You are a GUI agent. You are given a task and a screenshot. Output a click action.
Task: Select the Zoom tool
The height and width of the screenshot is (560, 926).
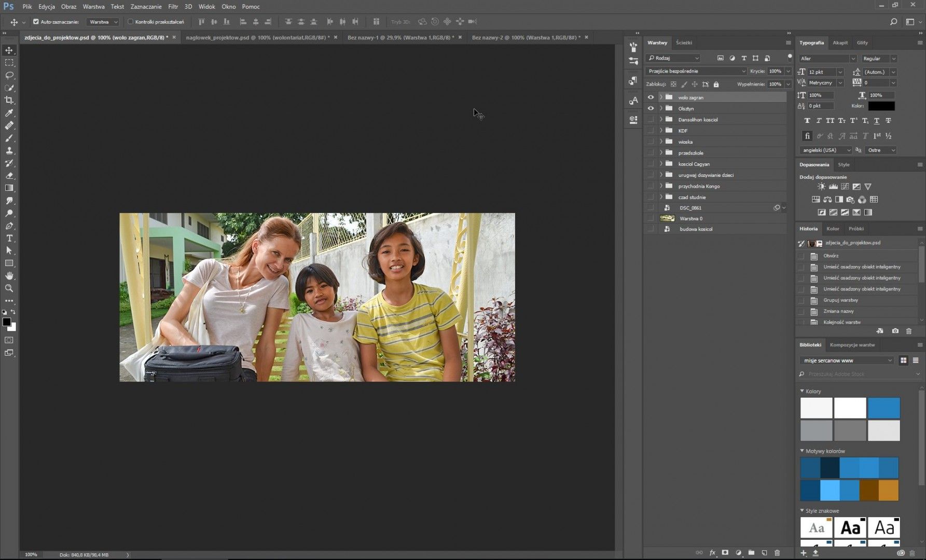click(x=9, y=288)
